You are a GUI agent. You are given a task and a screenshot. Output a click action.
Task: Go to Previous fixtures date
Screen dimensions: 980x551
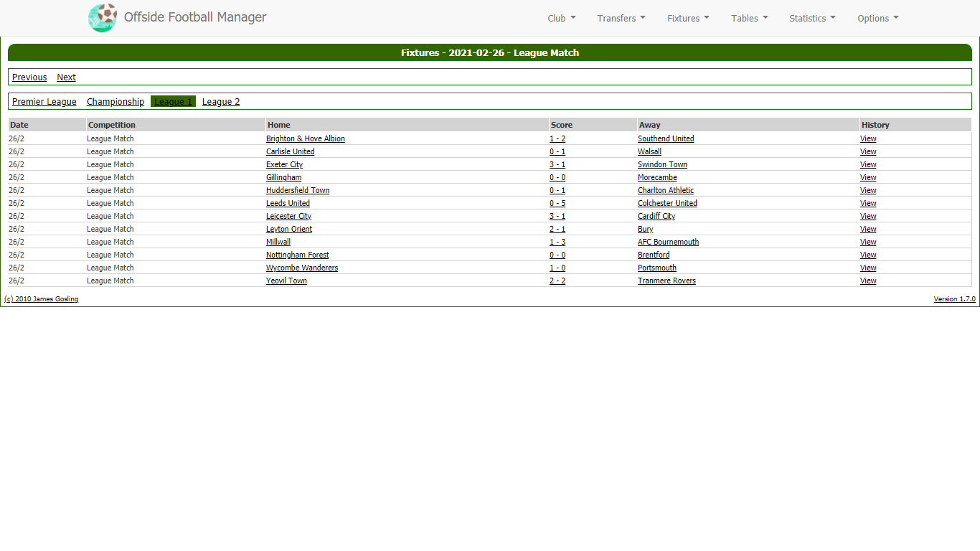[29, 77]
